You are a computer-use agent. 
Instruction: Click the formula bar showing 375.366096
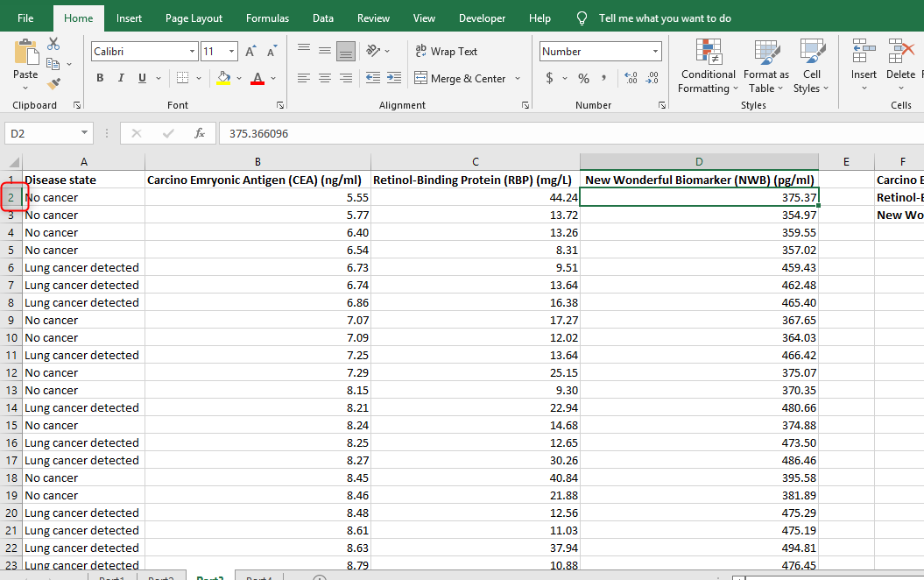pos(570,133)
